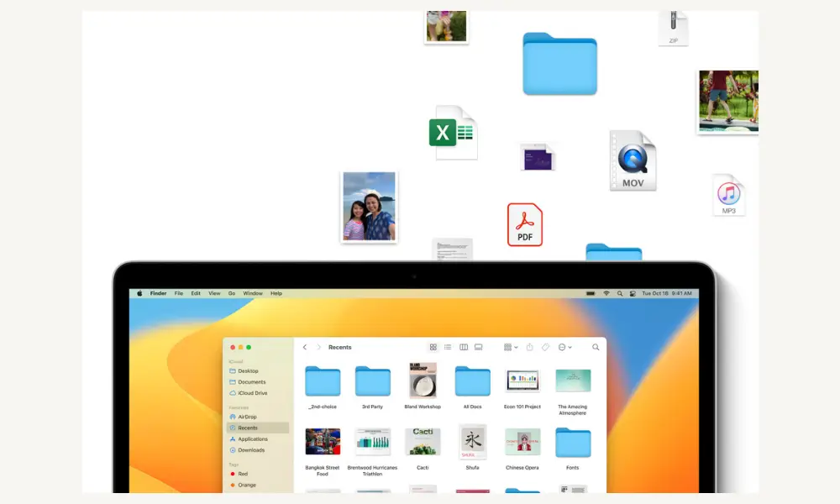
Task: Switch to list view
Action: [448, 347]
